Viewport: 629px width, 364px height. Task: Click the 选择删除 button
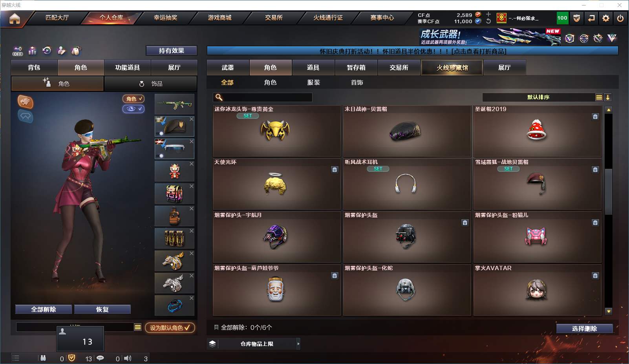pos(585,329)
